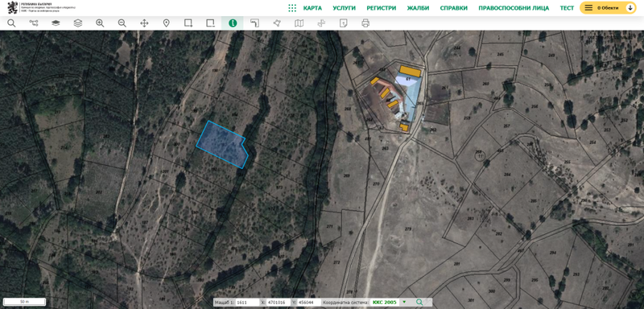Go to ПРАВОСПОСОБНИ ЛИЦА page
The width and height of the screenshot is (644, 309).
pos(514,8)
